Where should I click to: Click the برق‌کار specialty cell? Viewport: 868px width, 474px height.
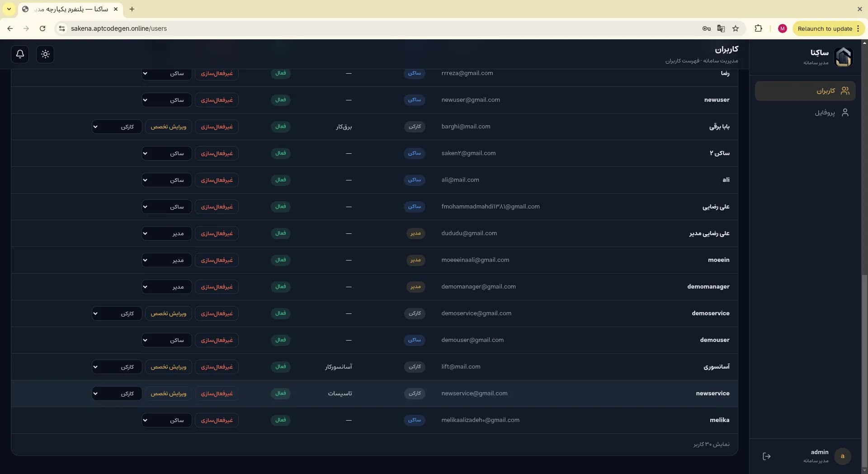point(344,127)
